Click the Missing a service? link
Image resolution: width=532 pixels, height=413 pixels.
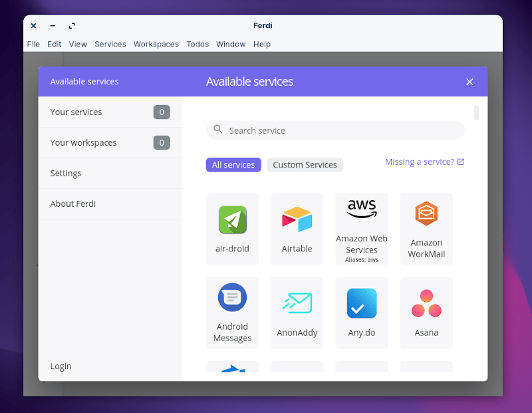[x=424, y=162]
